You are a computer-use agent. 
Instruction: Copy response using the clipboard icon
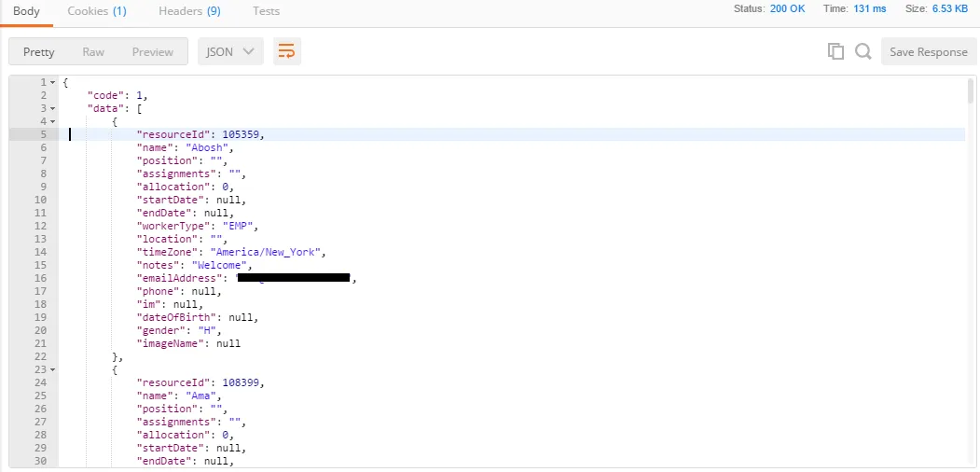coord(835,52)
